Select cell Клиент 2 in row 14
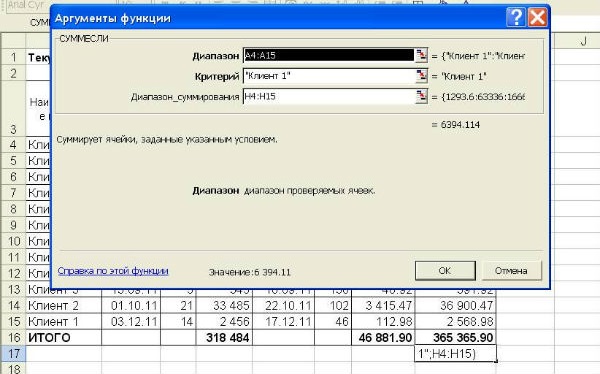This screenshot has width=600, height=374. [64, 305]
